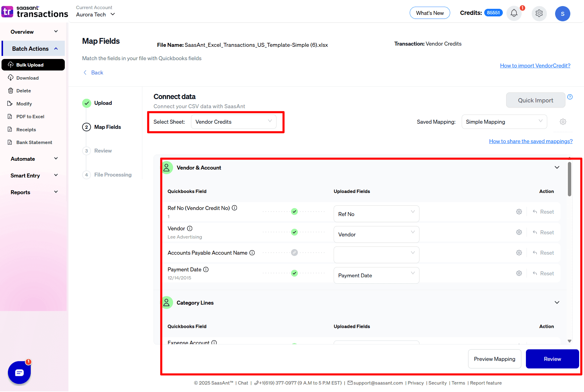
Task: Select the Modify tool icon
Action: point(11,104)
